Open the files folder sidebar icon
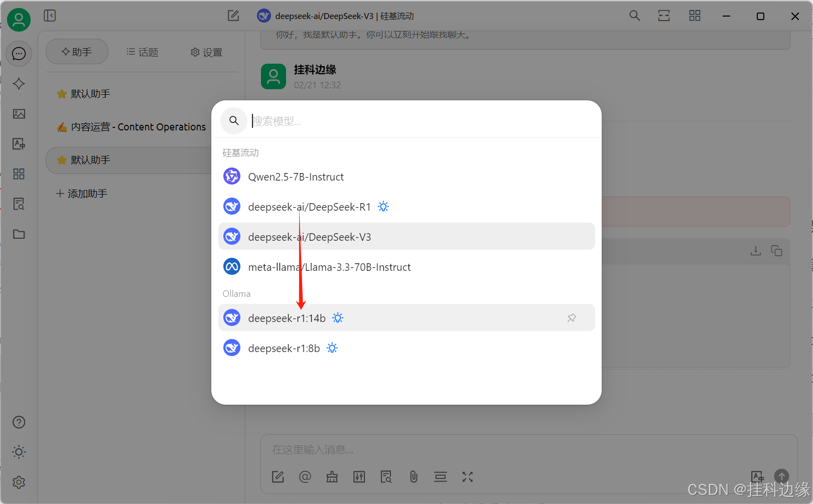The height and width of the screenshot is (504, 813). point(19,234)
